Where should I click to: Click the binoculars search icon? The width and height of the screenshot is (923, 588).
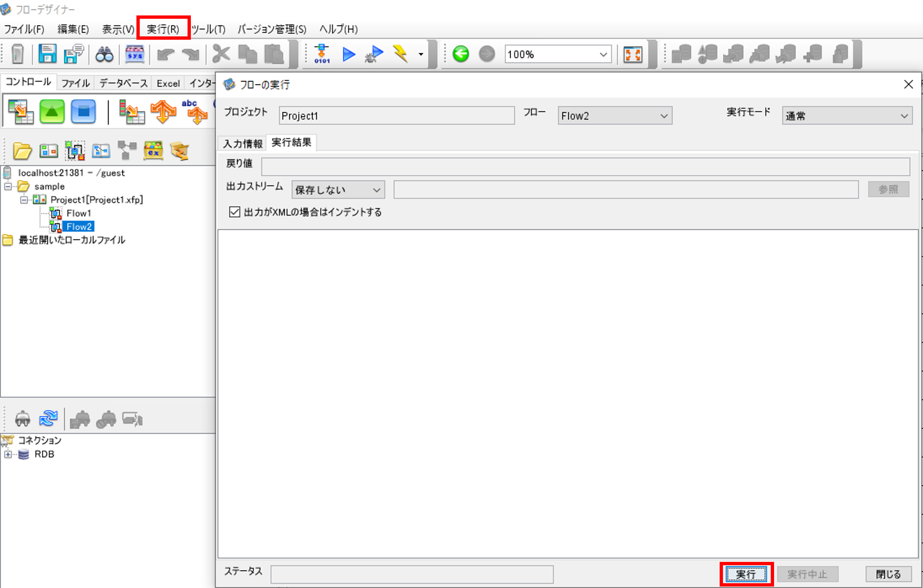pos(104,54)
